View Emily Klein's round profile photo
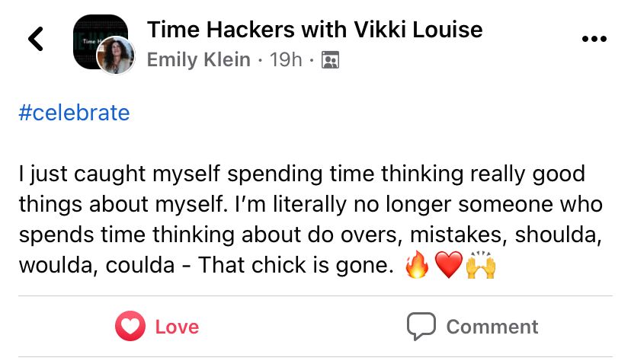Image resolution: width=631 pixels, height=364 pixels. 116,56
